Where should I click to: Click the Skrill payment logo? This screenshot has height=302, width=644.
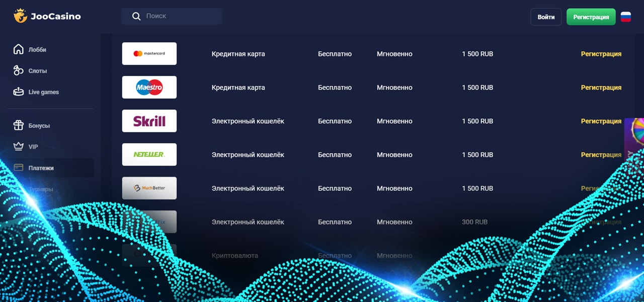point(149,121)
